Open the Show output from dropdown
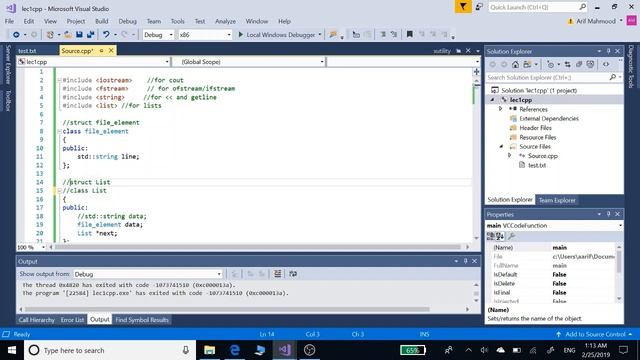Screen dimensions: 640x360 pos(148,274)
